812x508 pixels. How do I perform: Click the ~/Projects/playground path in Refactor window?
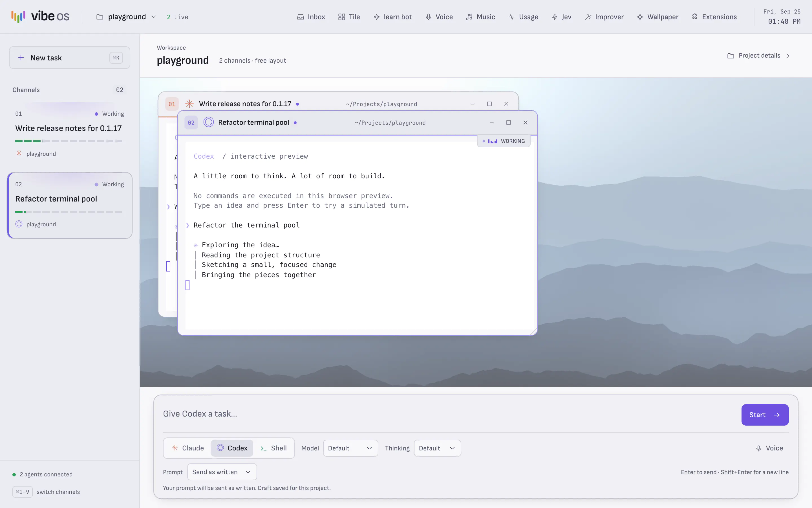390,123
